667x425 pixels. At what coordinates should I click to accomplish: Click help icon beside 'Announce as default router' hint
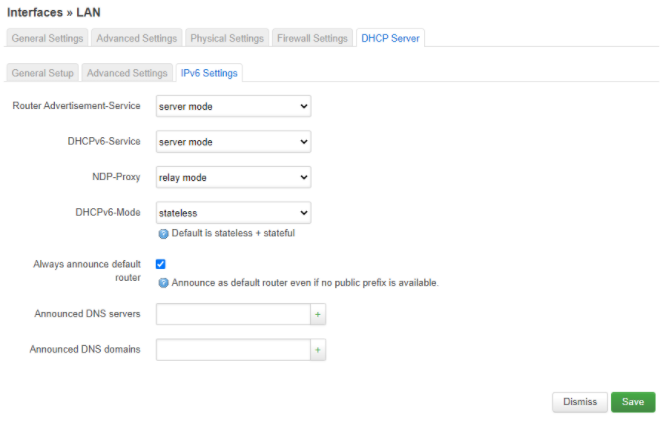163,283
